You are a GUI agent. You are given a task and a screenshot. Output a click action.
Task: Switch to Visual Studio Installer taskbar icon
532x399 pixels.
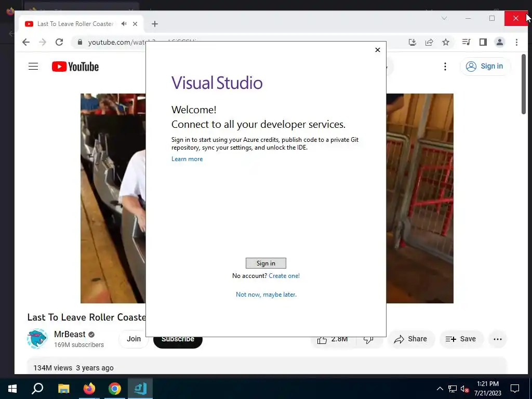click(x=140, y=389)
